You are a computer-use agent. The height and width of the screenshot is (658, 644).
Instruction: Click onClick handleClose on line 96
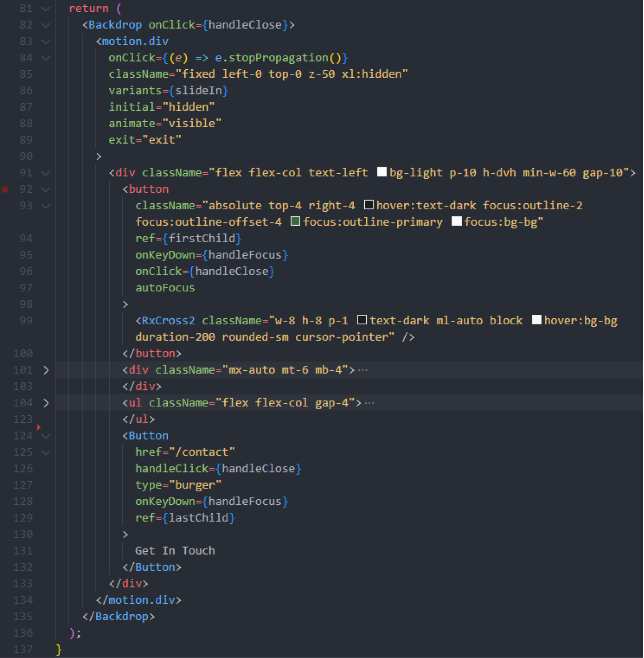205,272
